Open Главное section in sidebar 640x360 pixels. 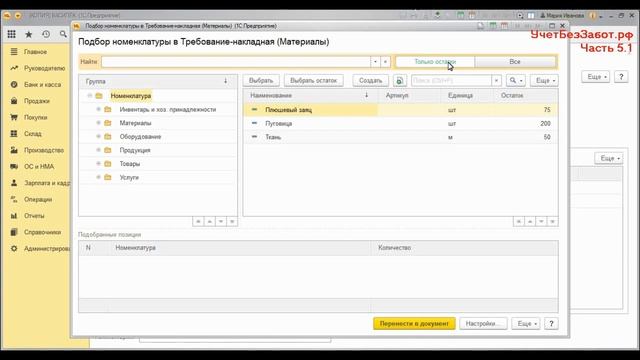[36, 52]
